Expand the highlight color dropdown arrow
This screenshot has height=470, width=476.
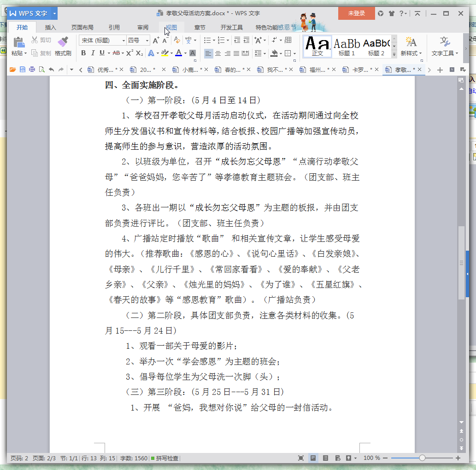point(171,53)
